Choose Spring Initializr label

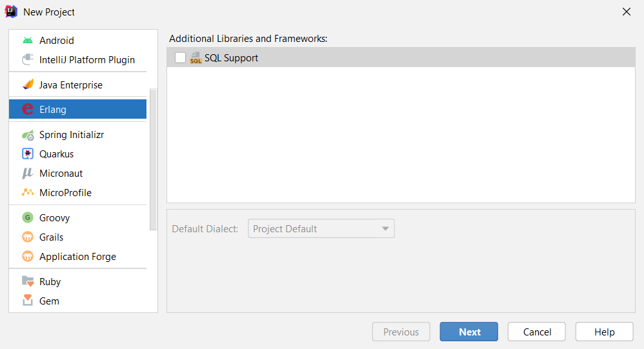(x=72, y=135)
